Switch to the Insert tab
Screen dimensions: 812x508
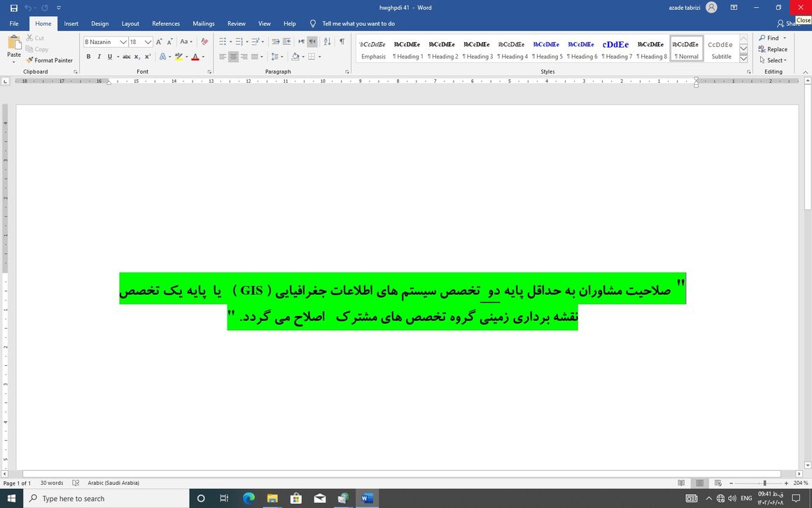(71, 24)
